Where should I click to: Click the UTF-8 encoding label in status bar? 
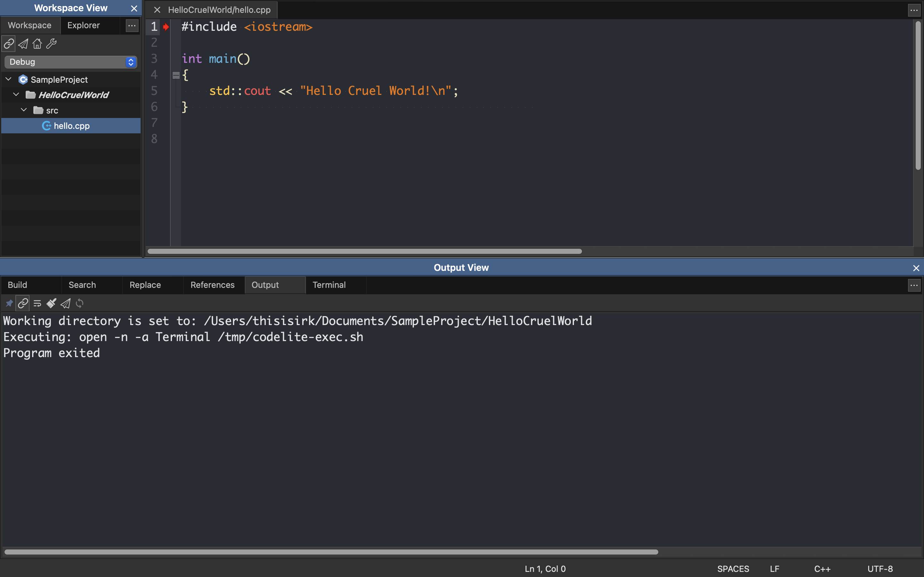pos(880,569)
